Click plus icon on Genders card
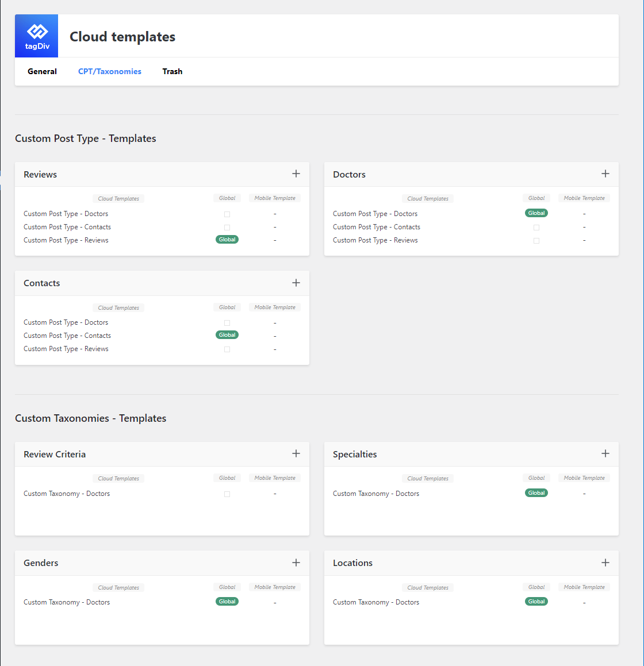Screen dimensions: 644x666 point(296,563)
